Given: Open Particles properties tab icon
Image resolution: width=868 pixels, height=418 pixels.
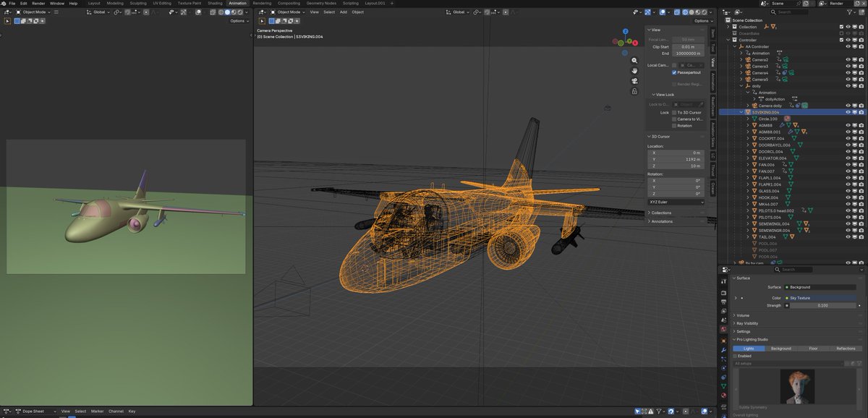Looking at the screenshot, I should click(x=723, y=359).
